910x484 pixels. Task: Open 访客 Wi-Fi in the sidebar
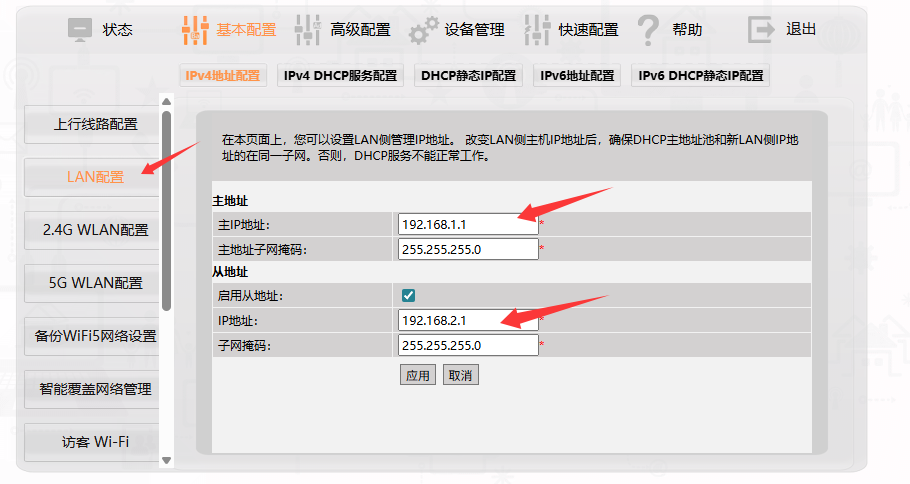tap(92, 442)
